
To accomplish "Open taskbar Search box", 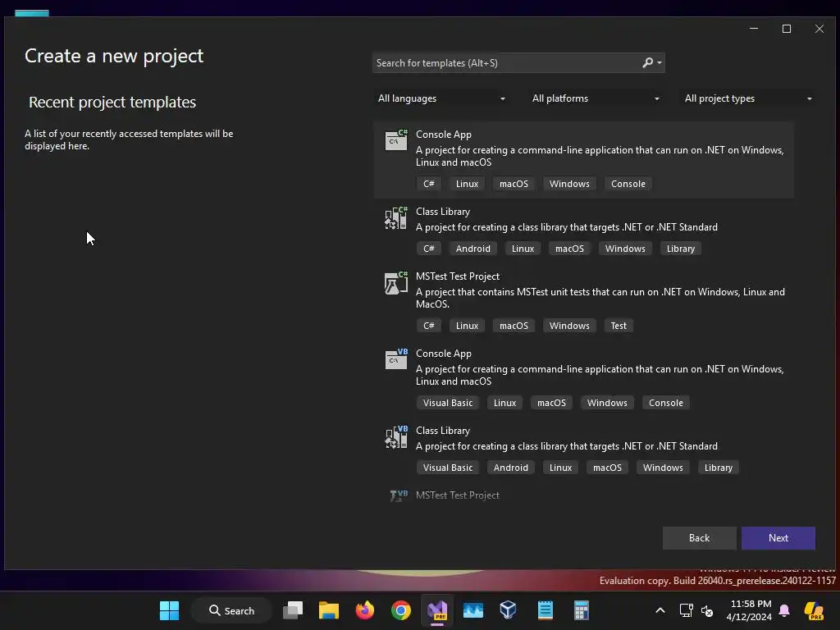I will pyautogui.click(x=231, y=610).
